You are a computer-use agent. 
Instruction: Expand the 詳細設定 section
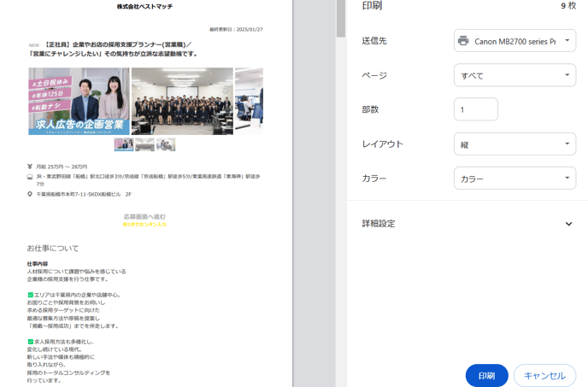[568, 224]
